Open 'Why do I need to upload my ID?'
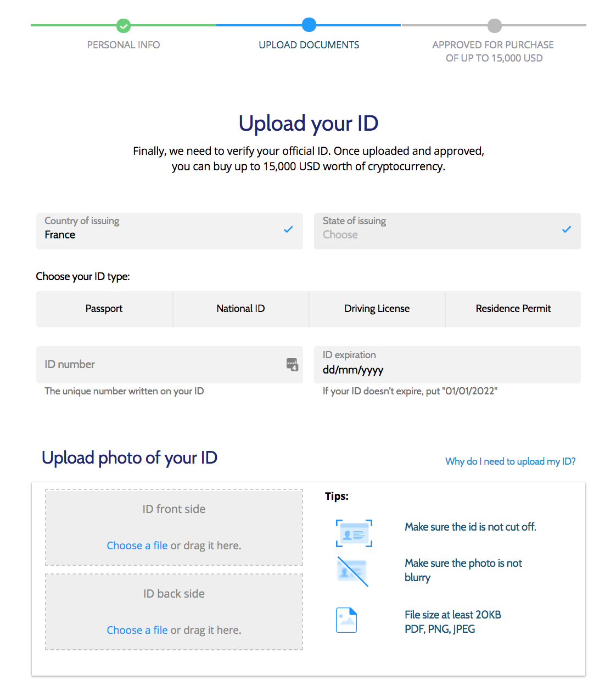This screenshot has height=691, width=616. (509, 461)
